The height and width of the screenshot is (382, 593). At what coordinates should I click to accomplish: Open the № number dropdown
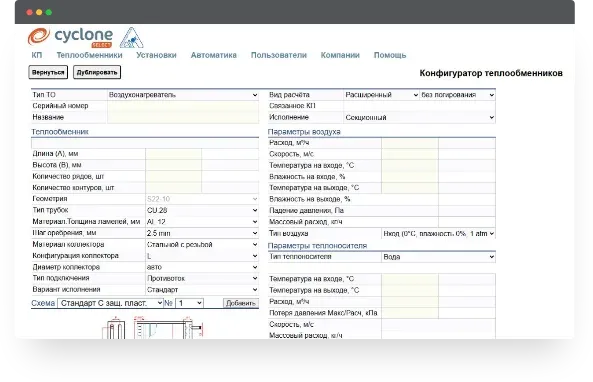189,303
